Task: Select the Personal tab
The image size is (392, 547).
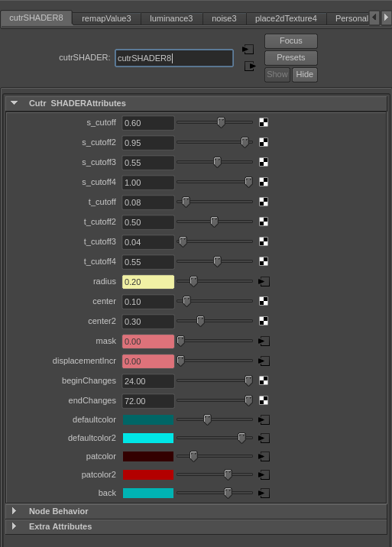Action: coord(349,18)
